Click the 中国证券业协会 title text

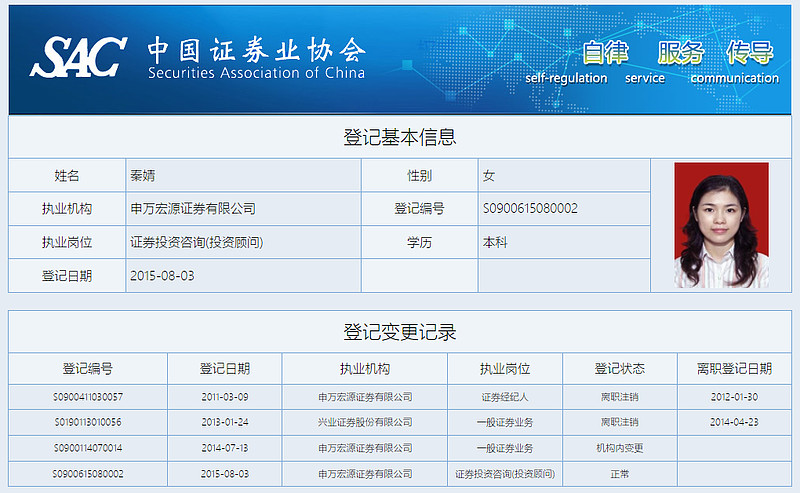pyautogui.click(x=256, y=49)
